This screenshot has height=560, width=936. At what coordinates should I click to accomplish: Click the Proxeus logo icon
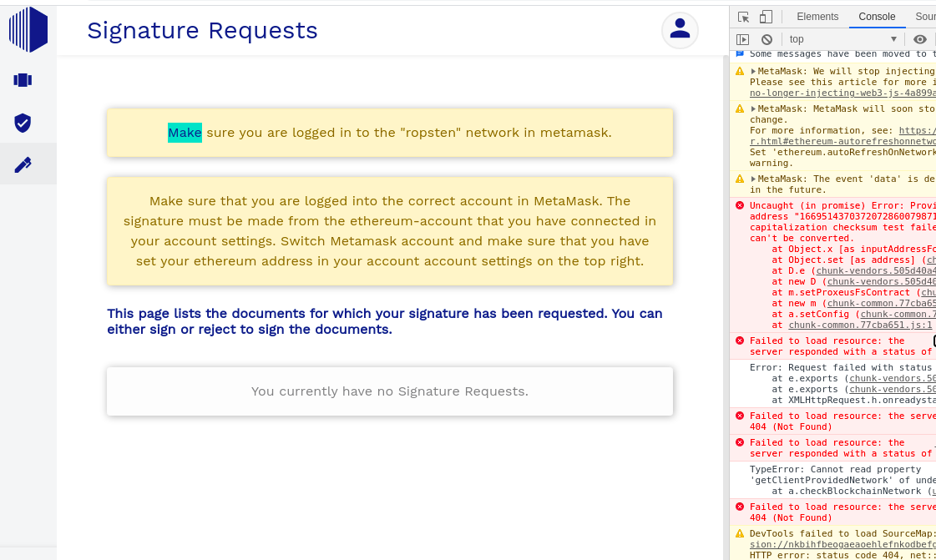pyautogui.click(x=28, y=29)
